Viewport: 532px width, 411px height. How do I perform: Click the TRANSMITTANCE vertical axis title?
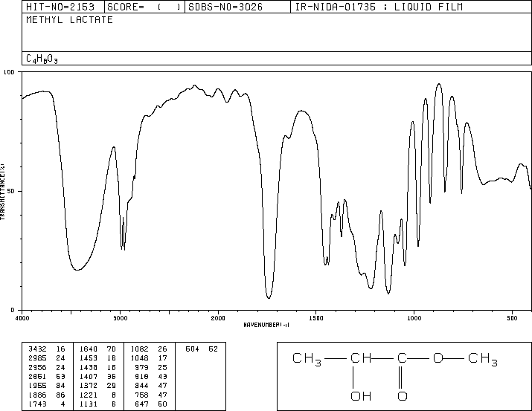[2, 192]
